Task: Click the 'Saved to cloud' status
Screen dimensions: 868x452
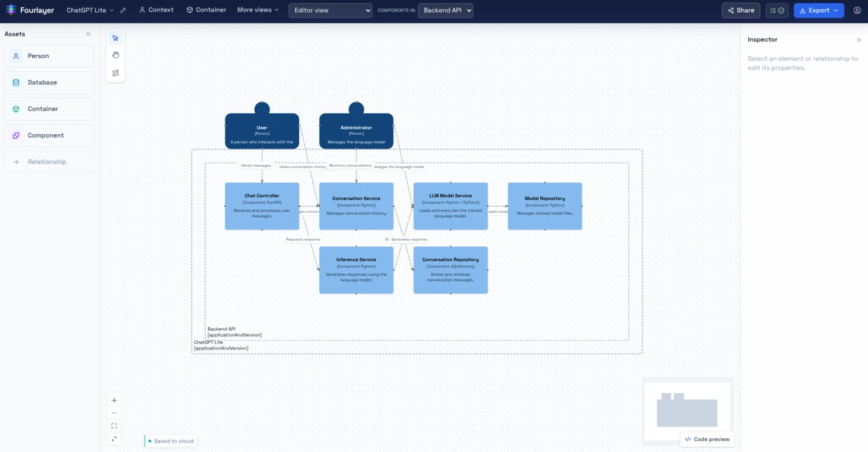Action: pos(171,441)
